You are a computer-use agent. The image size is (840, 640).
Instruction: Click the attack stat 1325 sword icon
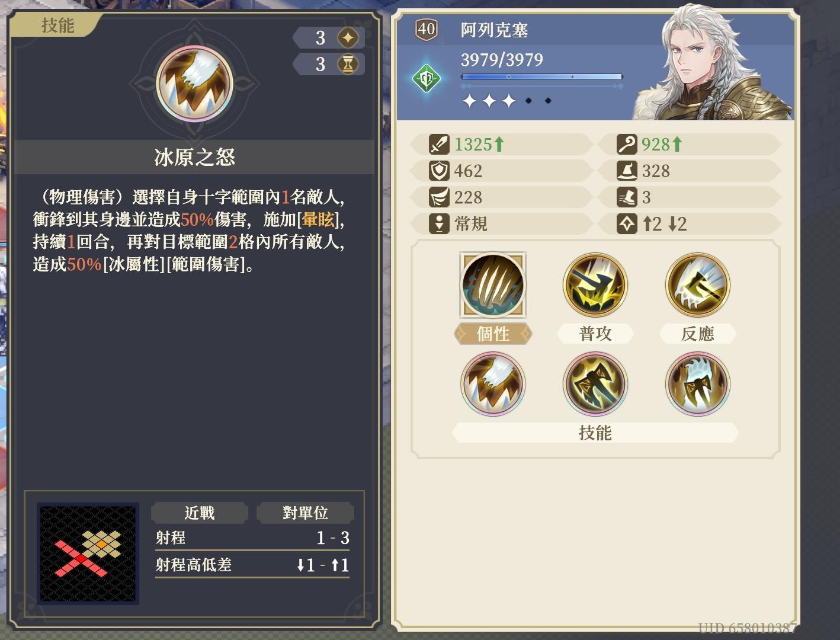coord(439,144)
